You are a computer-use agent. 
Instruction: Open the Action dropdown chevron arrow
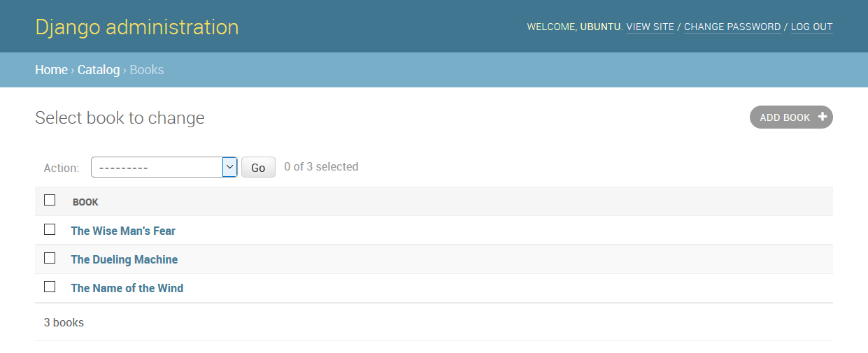click(229, 167)
